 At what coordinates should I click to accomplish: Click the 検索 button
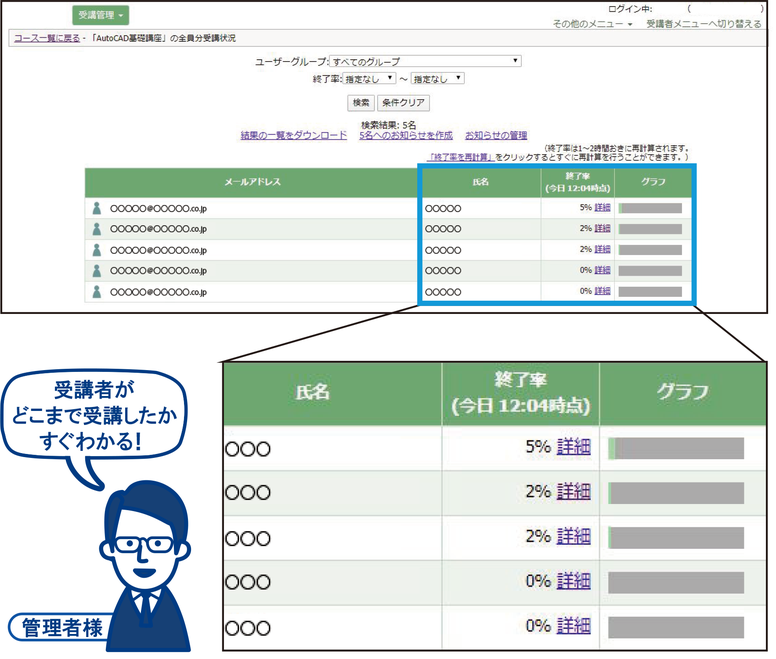tap(361, 103)
